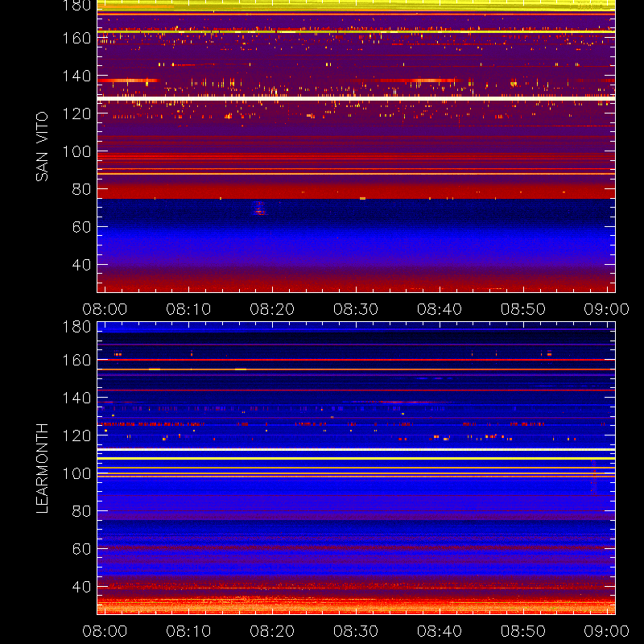Screen dimensions: 644x644
Task: Select the 08:20 label under San Vito plot
Action: pyautogui.click(x=272, y=309)
